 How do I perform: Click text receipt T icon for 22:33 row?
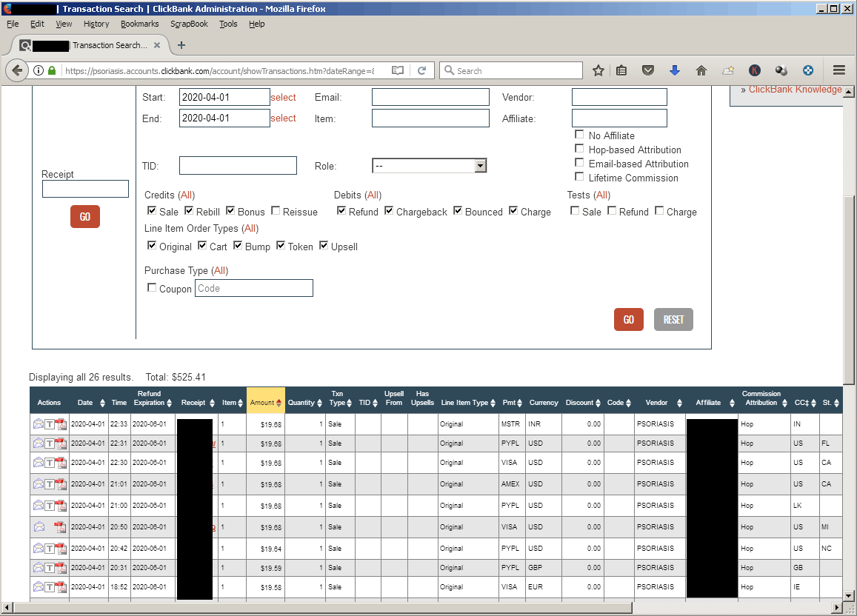(x=49, y=423)
